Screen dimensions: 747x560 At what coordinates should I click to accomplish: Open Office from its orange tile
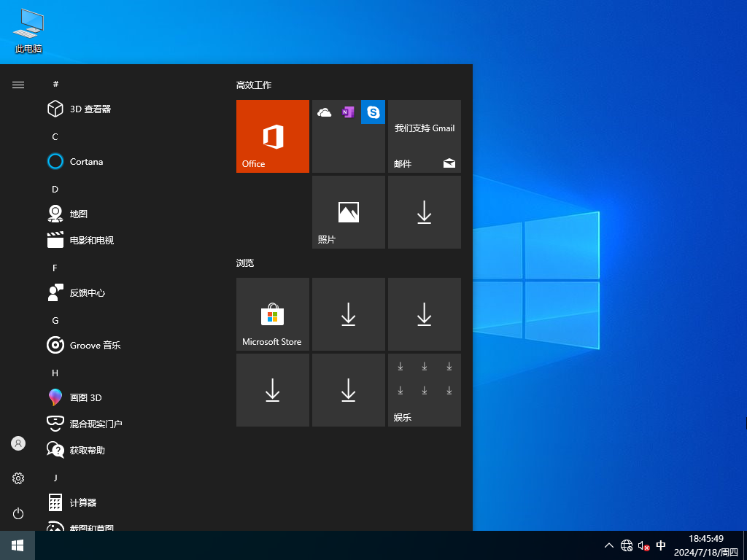click(272, 136)
